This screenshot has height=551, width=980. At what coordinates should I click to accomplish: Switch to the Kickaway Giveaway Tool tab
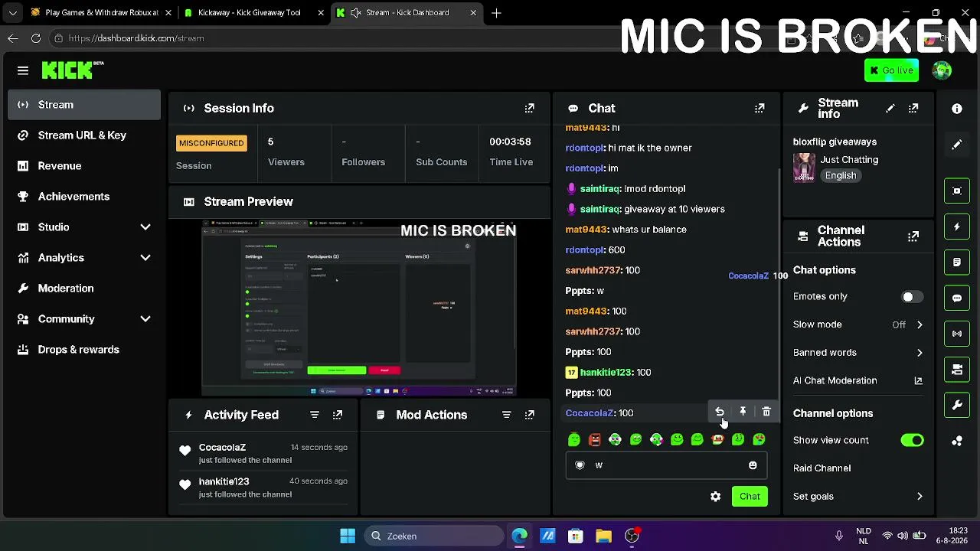[x=253, y=13]
